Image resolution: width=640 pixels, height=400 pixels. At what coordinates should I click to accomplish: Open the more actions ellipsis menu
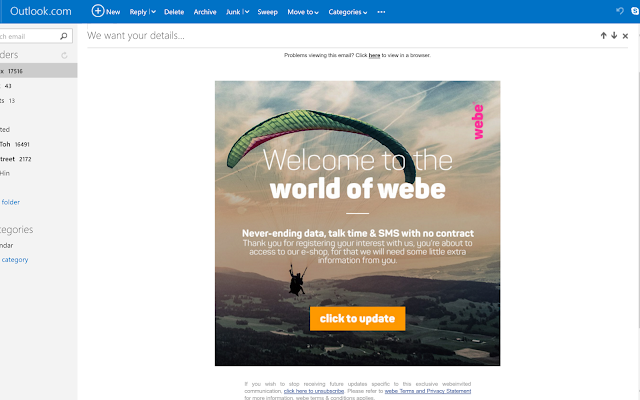pyautogui.click(x=381, y=12)
